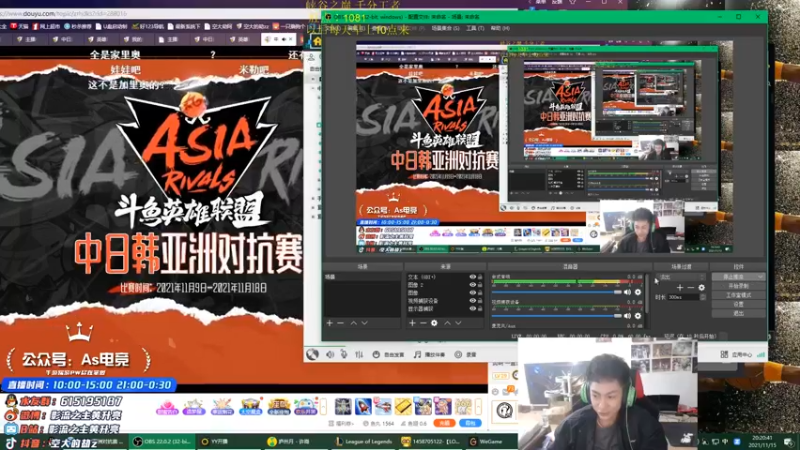The height and width of the screenshot is (450, 800).
Task: Open the mixer sliders icon in YY toolbar
Action: 359,355
